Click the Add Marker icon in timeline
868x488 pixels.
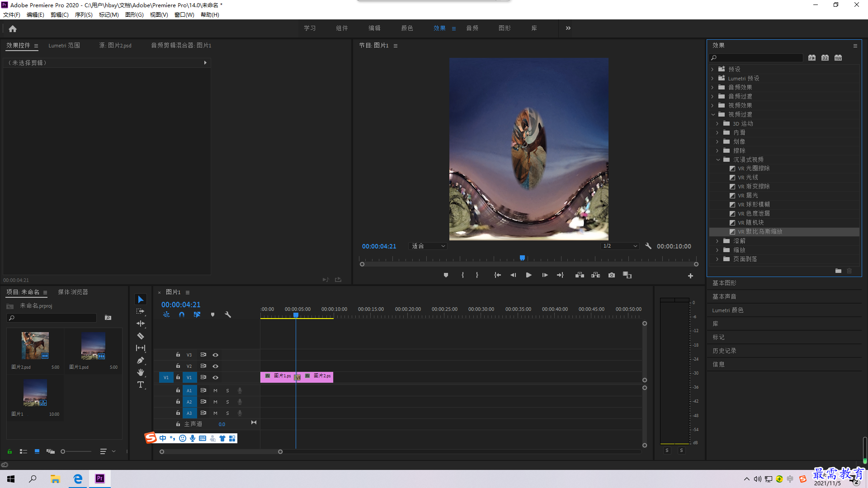point(212,314)
